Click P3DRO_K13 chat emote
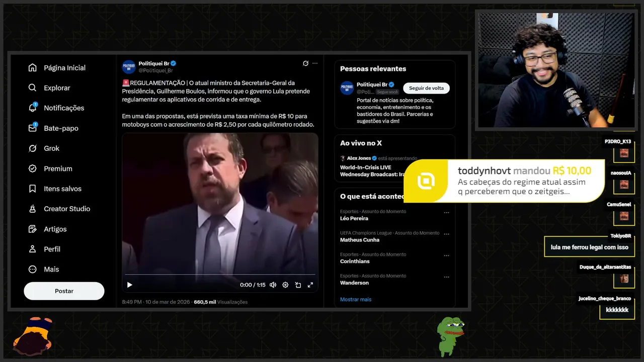 (x=624, y=153)
